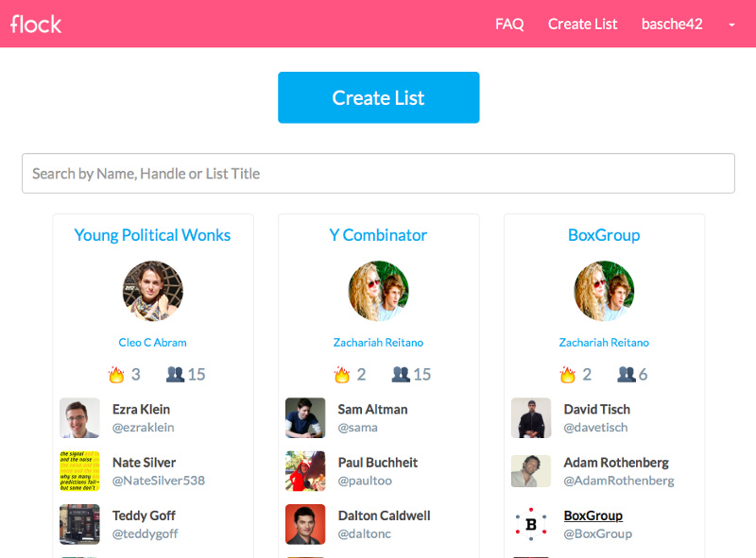
Task: Click the handle @sama
Action: coord(358,428)
